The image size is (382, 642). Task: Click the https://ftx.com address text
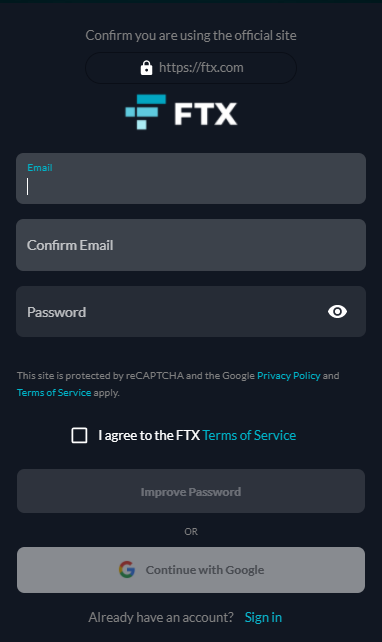201,68
